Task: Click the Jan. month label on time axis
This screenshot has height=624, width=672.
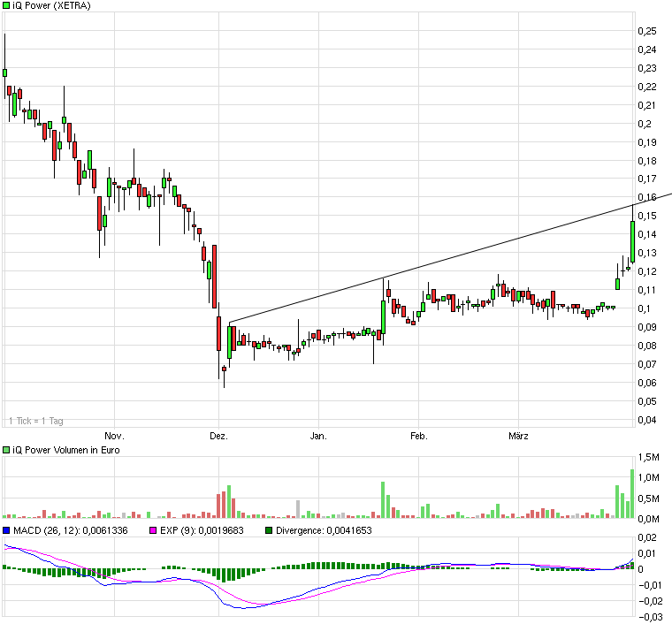Action: 318,436
